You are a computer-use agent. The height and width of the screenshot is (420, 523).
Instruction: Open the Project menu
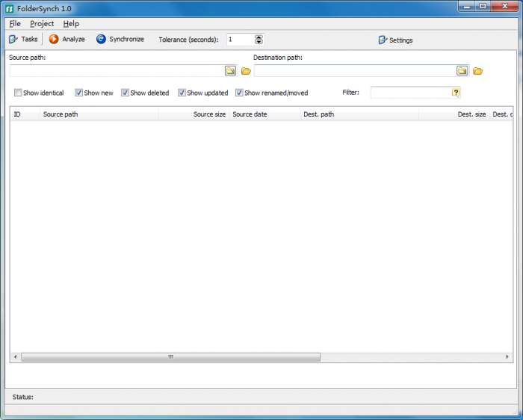[x=42, y=24]
